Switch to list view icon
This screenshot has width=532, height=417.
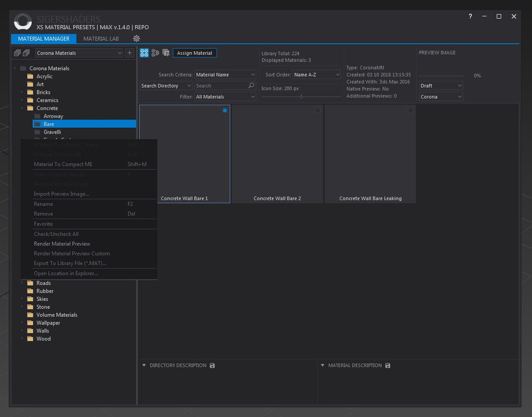pyautogui.click(x=155, y=53)
